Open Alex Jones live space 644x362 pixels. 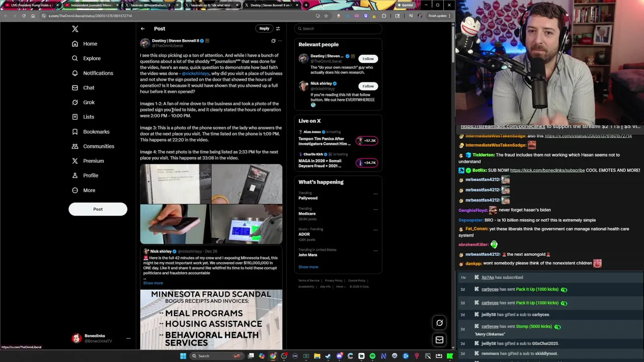tap(338, 138)
